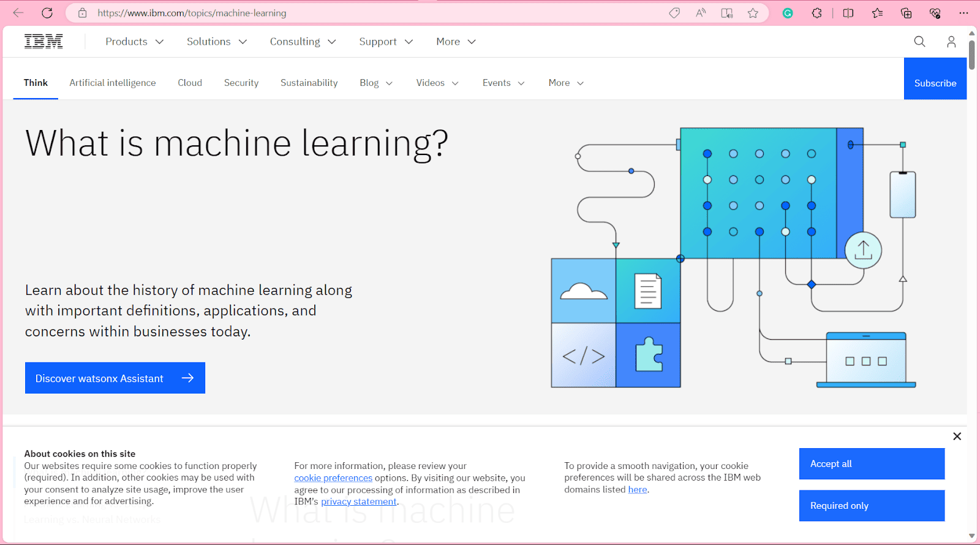Open the privacy statement link
The height and width of the screenshot is (545, 980).
pos(359,501)
